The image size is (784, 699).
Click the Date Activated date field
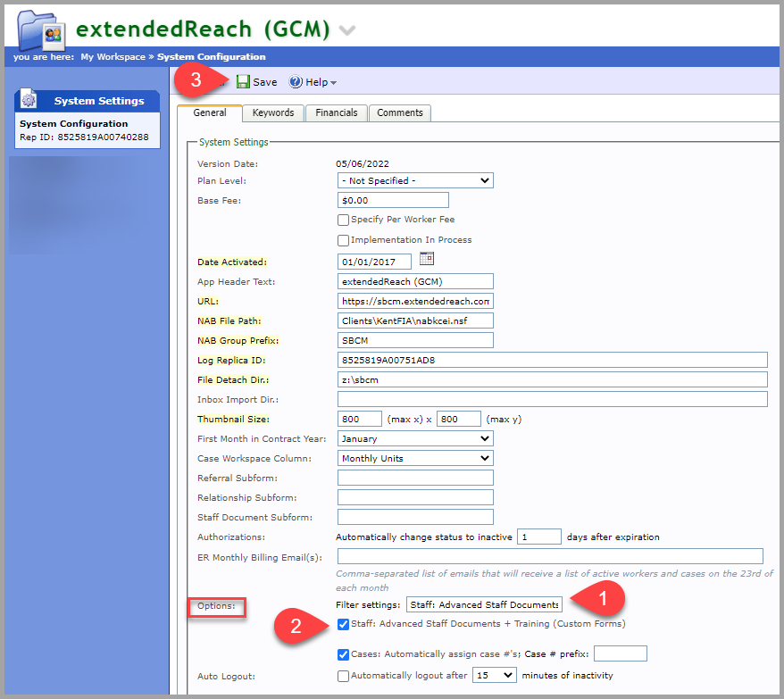click(374, 262)
